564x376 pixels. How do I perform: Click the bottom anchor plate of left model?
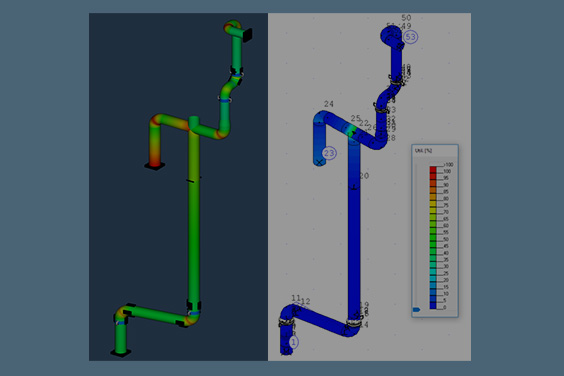click(x=121, y=353)
